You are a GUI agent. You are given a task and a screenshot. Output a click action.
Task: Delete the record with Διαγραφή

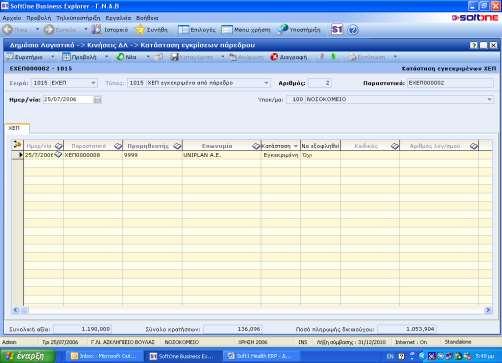click(x=289, y=57)
